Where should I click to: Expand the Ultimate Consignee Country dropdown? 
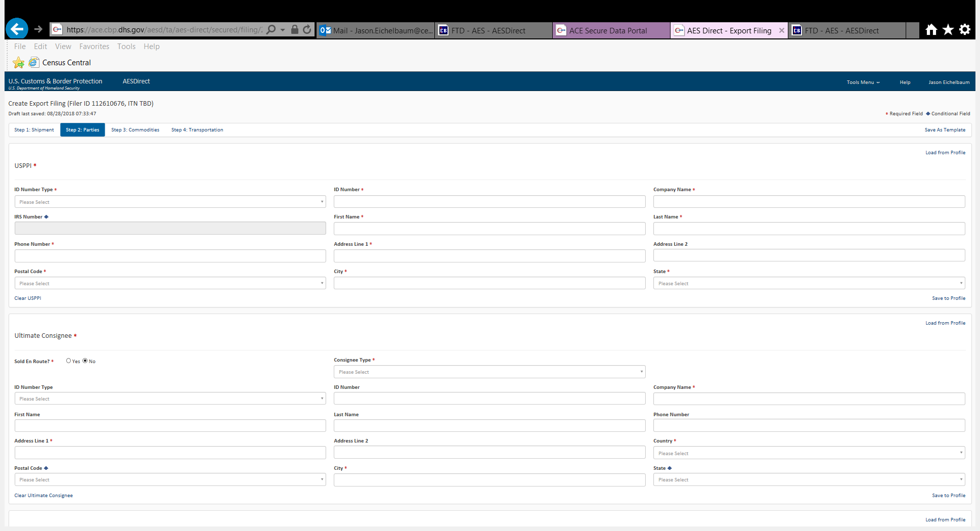pos(809,453)
